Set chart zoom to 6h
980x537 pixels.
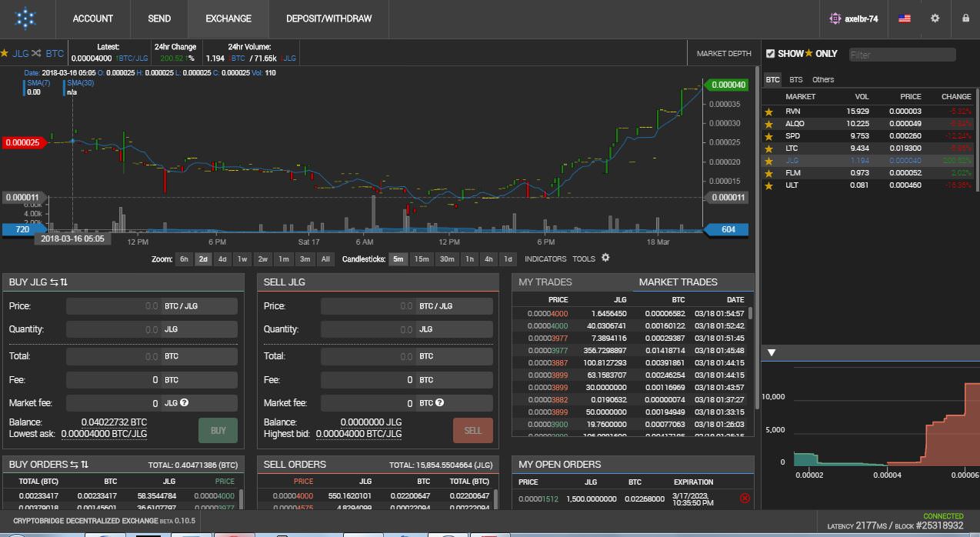pos(184,259)
